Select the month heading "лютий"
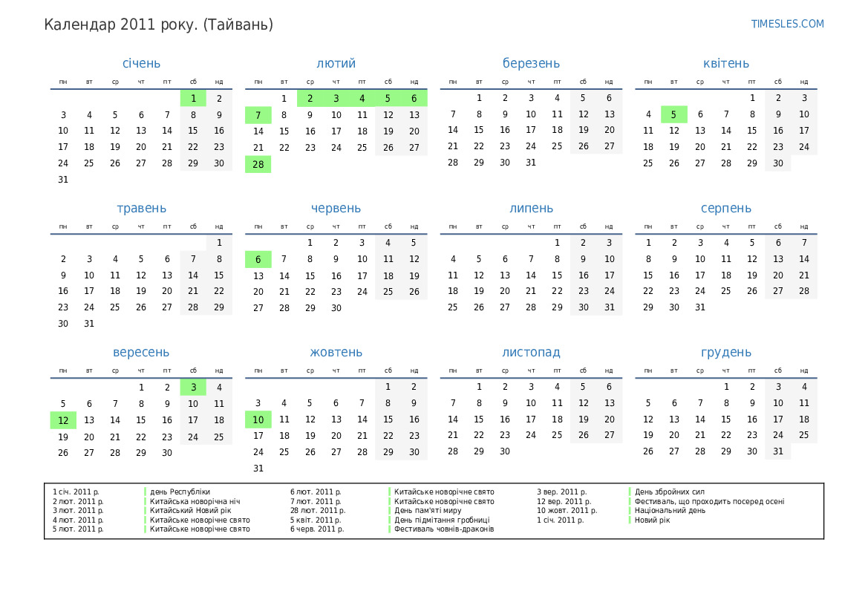868x614 pixels. pyautogui.click(x=336, y=63)
